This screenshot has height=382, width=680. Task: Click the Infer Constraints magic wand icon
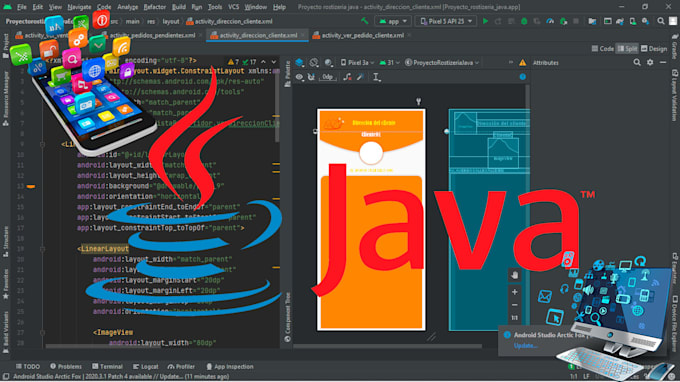point(360,77)
